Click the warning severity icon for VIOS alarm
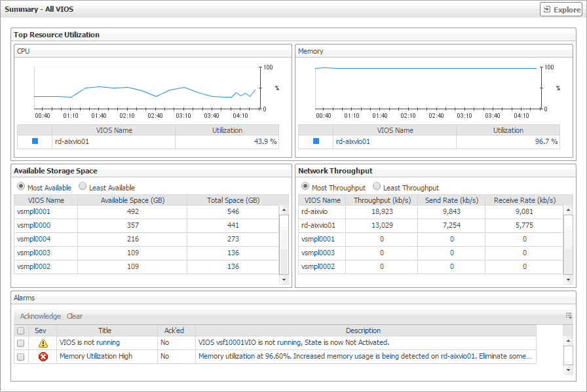This screenshot has height=392, width=587. (43, 343)
